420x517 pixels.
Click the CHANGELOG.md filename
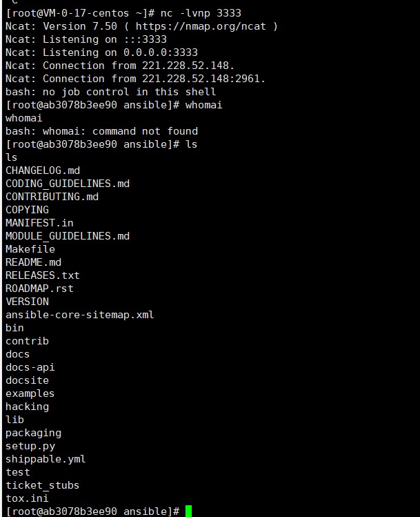pos(43,170)
